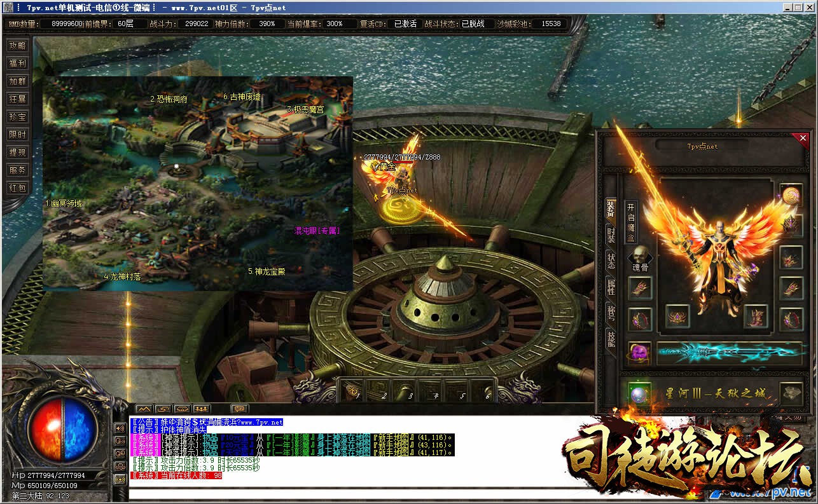This screenshot has height=504, width=818.
Task: Select the purple orb gem slot
Action: click(639, 352)
